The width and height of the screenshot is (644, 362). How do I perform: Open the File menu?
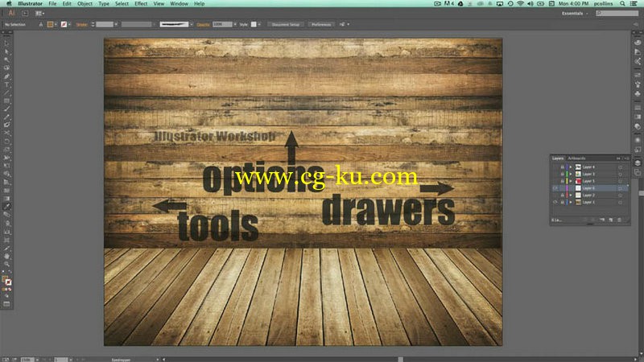[x=52, y=3]
